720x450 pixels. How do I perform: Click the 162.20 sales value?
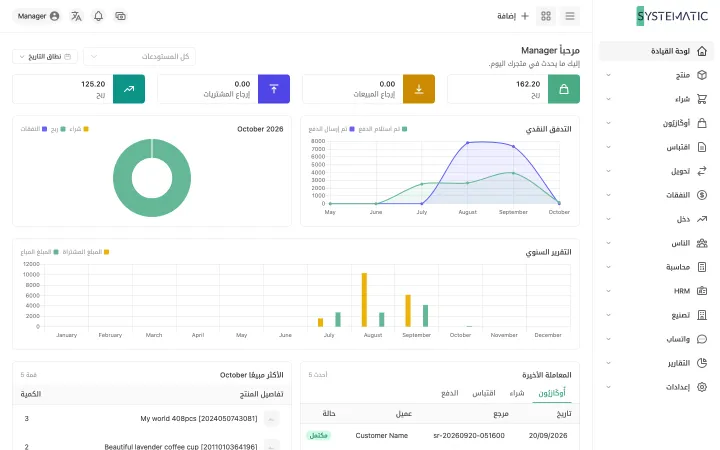pos(528,84)
